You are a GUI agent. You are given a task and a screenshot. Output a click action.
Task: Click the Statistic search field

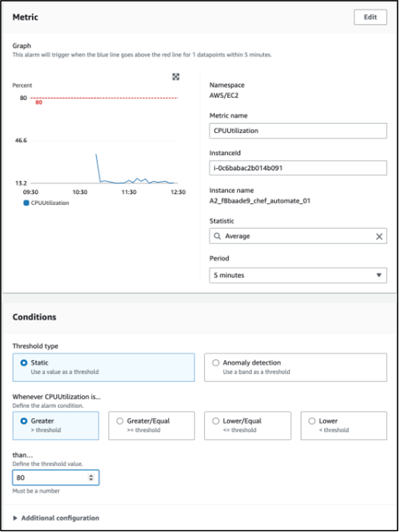tap(294, 236)
